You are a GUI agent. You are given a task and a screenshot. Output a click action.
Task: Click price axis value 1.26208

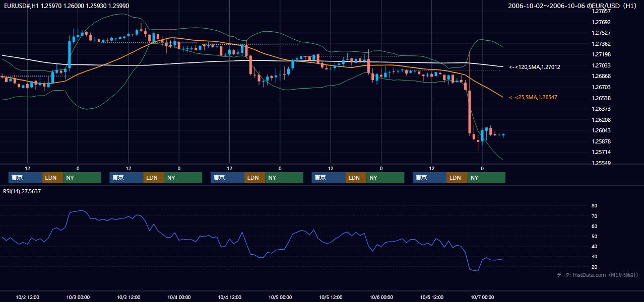[x=601, y=120]
